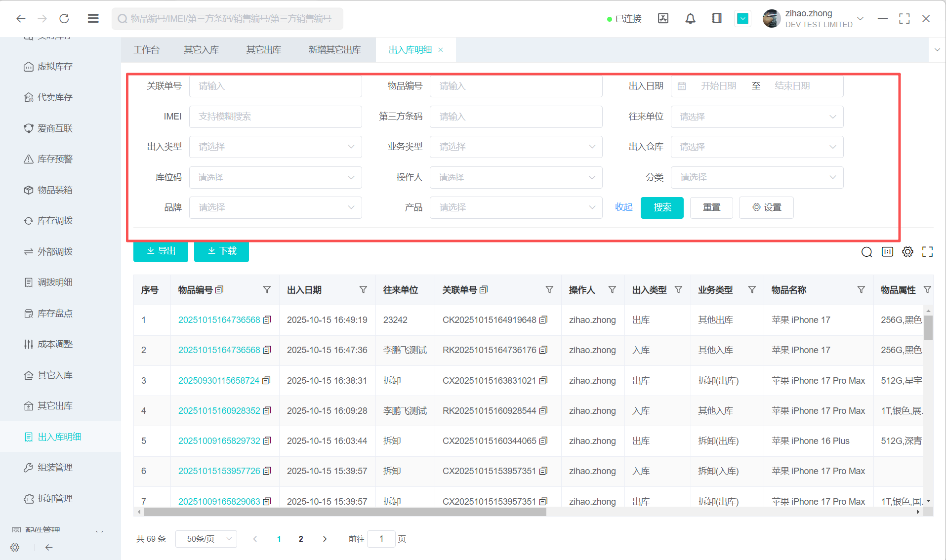Click the hamburger menu icon
The width and height of the screenshot is (946, 560).
93,19
